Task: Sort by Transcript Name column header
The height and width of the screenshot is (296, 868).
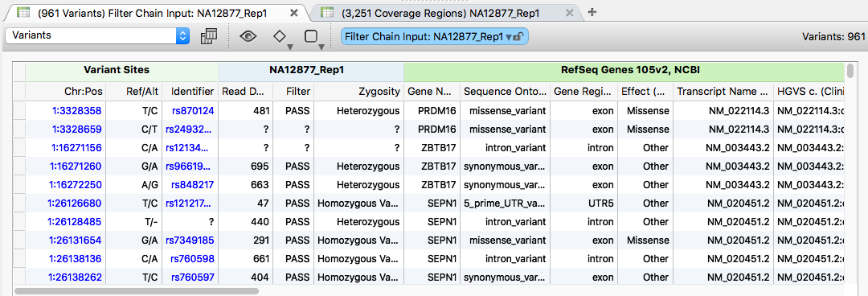Action: [x=723, y=92]
